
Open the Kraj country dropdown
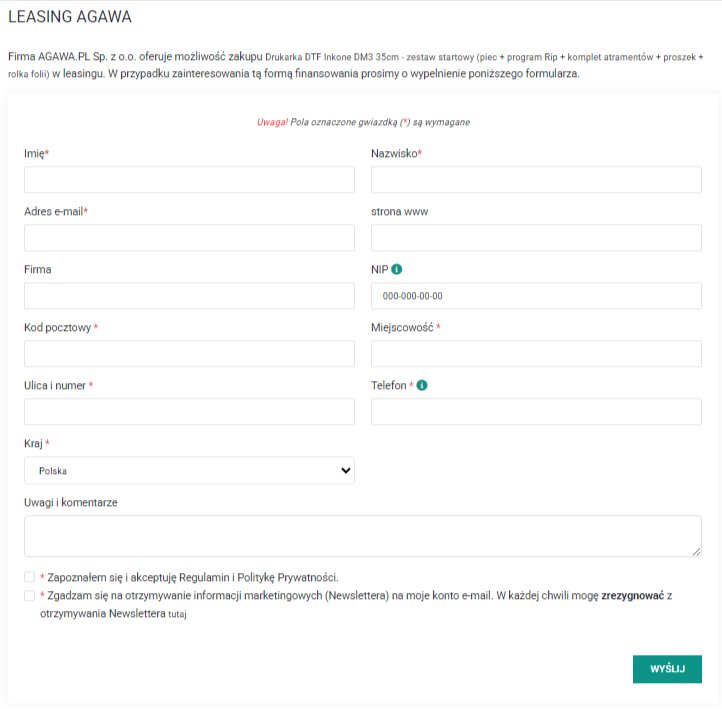[189, 470]
